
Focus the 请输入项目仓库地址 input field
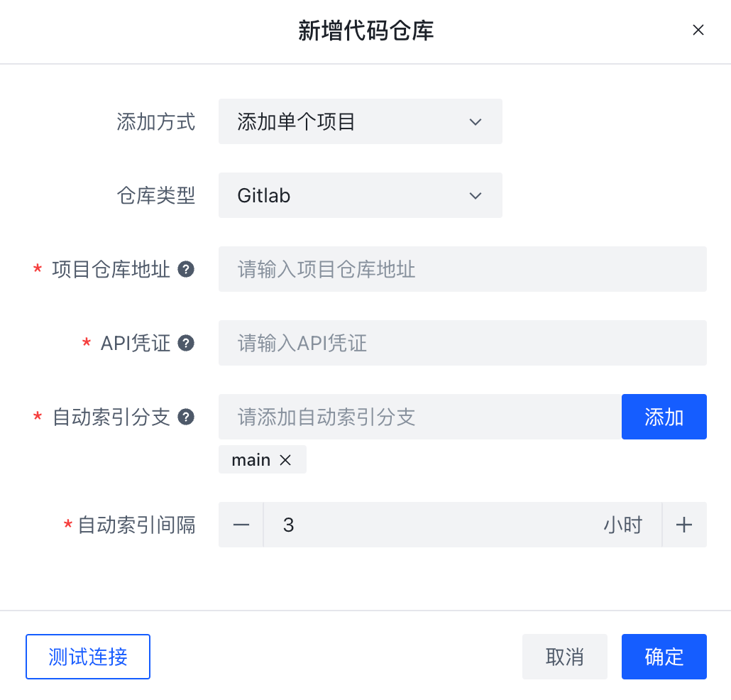pyautogui.click(x=463, y=269)
